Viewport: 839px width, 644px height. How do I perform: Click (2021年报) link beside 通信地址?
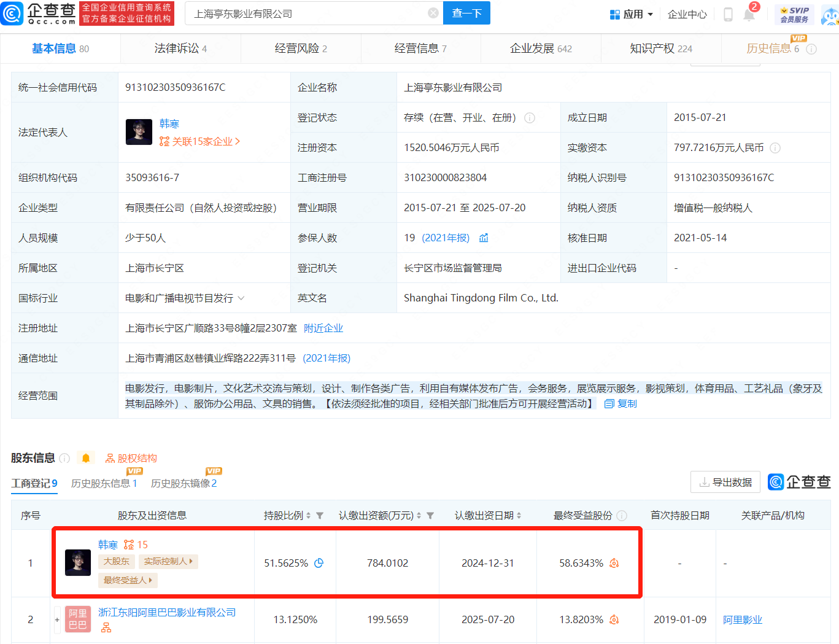[x=327, y=359]
